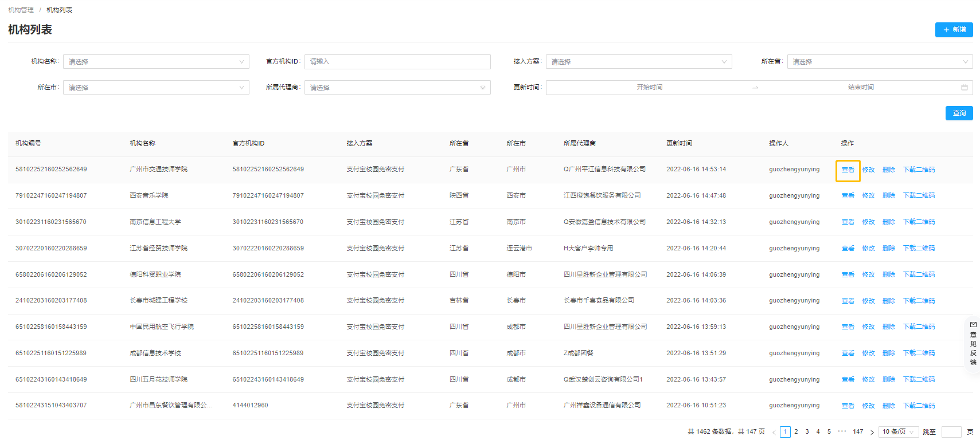Delete the 南京信息工程大学 row
The width and height of the screenshot is (980, 444).
889,222
